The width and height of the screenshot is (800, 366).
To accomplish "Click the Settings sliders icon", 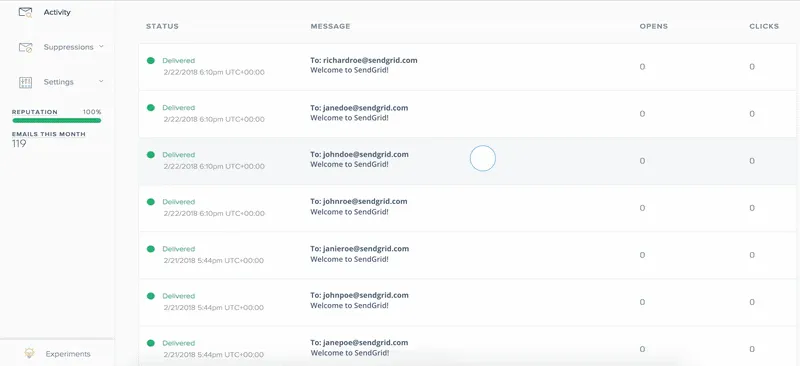I will [x=26, y=82].
